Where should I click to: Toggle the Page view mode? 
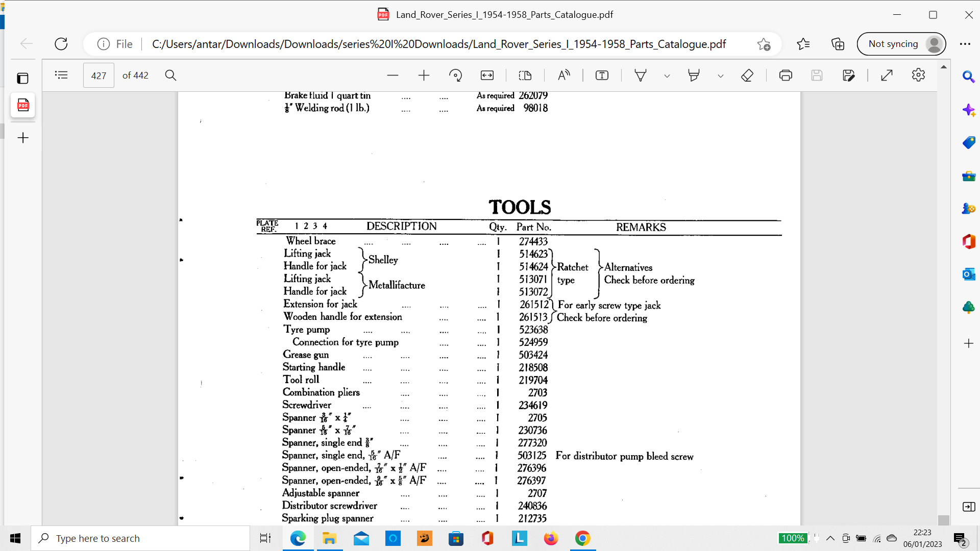coord(525,76)
